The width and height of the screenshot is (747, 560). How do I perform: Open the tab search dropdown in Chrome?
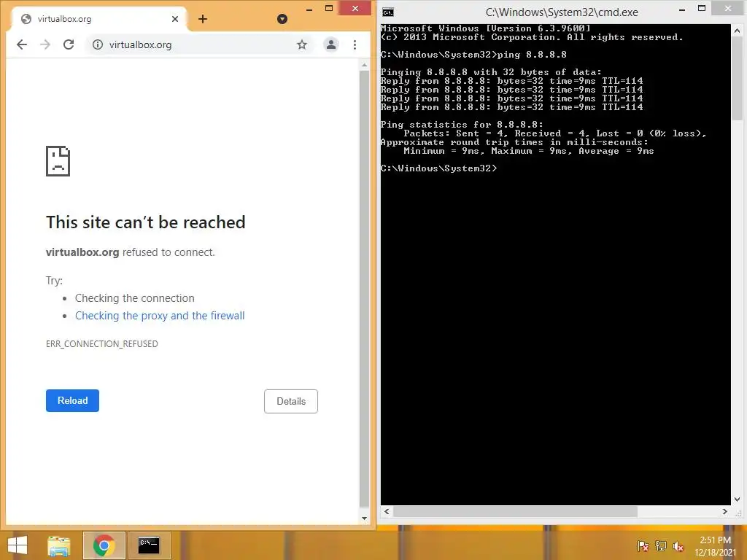[282, 19]
